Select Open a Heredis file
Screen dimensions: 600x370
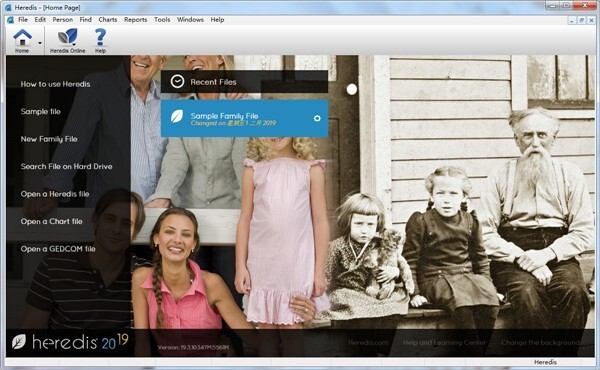(x=55, y=194)
